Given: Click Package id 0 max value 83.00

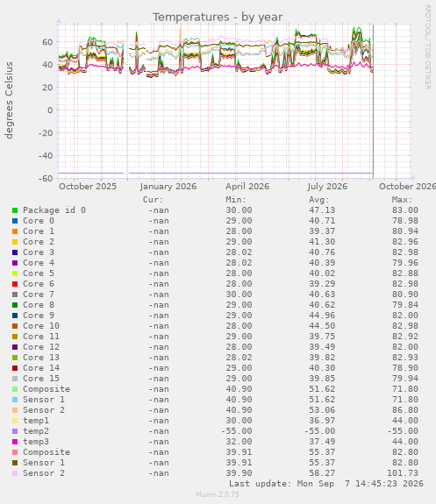Looking at the screenshot, I should [405, 210].
